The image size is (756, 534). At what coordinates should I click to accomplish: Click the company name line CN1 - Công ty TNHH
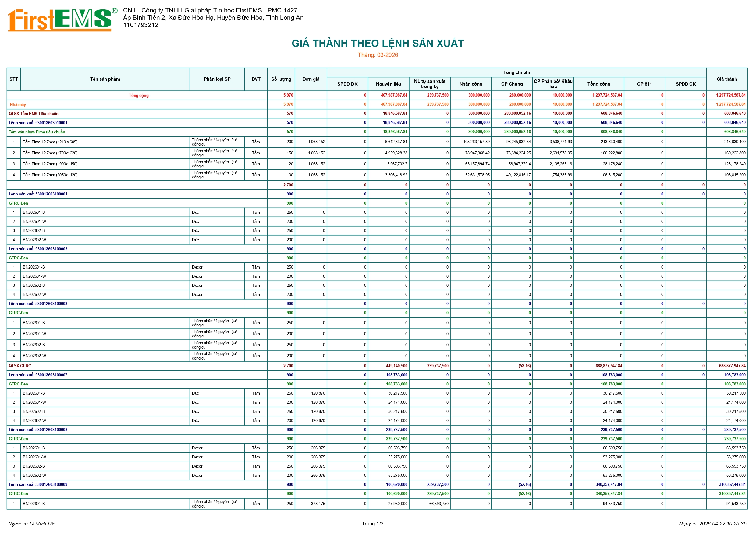[x=210, y=11]
